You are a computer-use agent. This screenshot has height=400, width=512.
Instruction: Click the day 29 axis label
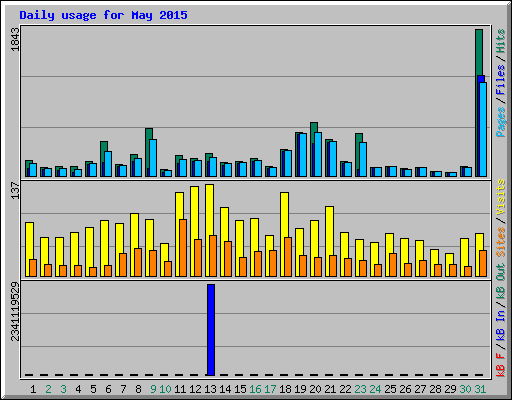450,389
